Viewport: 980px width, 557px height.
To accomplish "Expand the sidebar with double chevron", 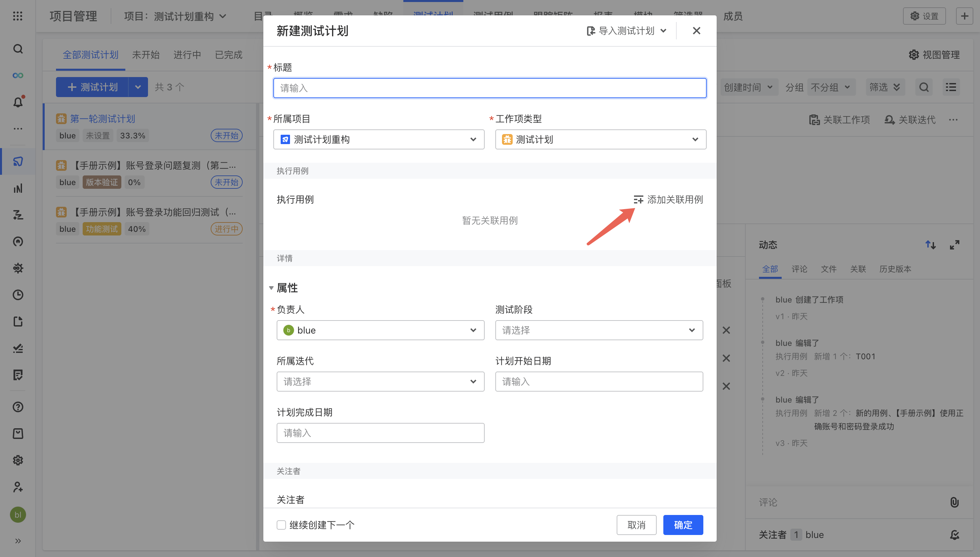I will [x=18, y=541].
